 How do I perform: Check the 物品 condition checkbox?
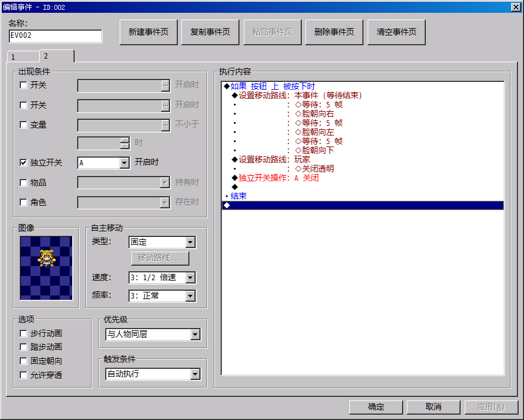23,183
